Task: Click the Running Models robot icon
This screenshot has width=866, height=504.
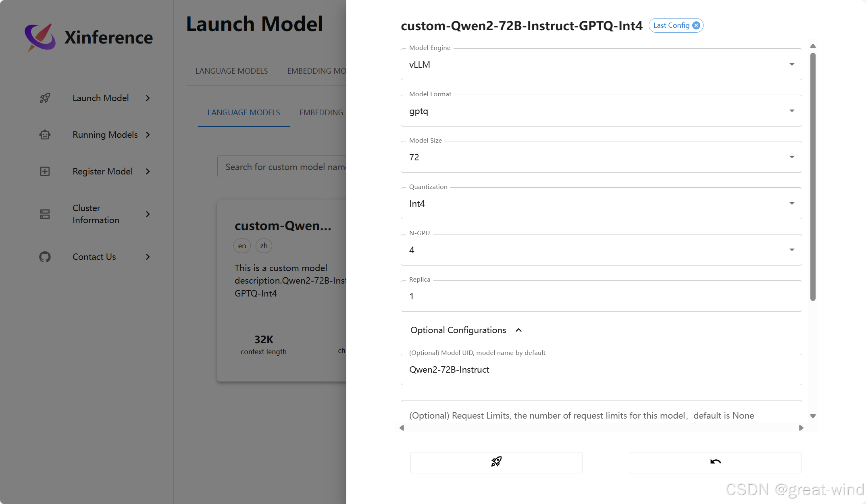Action: coord(45,135)
